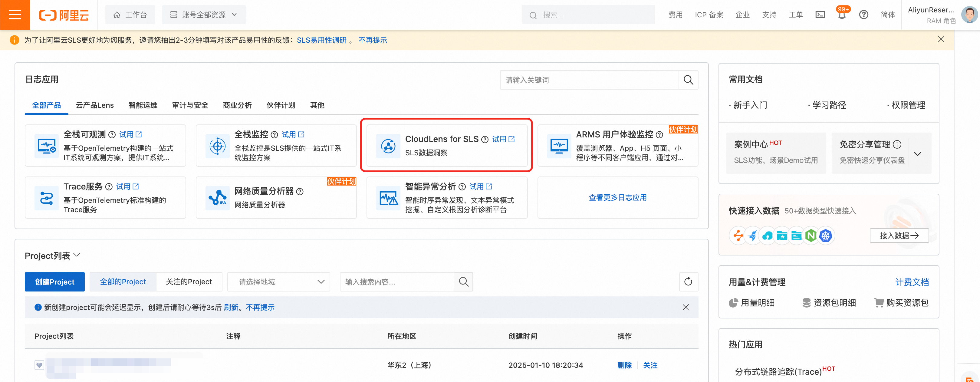
Task: Open the ICP 备案 top menu
Action: 709,15
